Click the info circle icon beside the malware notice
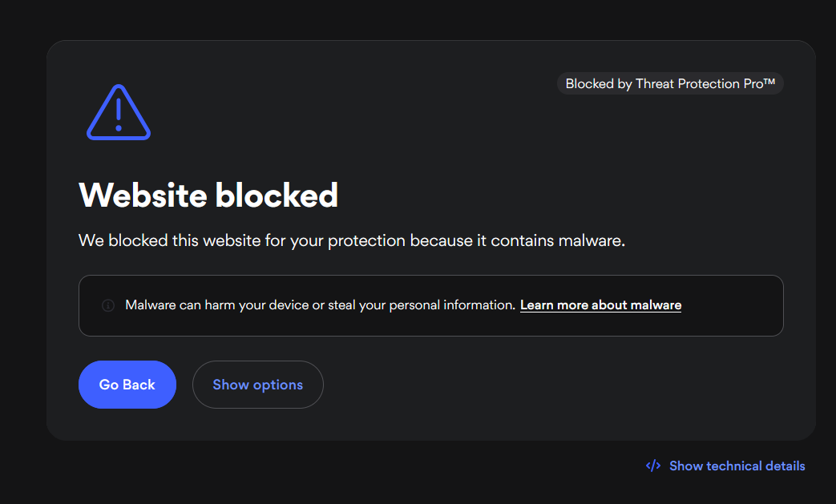This screenshot has height=504, width=836. (108, 305)
